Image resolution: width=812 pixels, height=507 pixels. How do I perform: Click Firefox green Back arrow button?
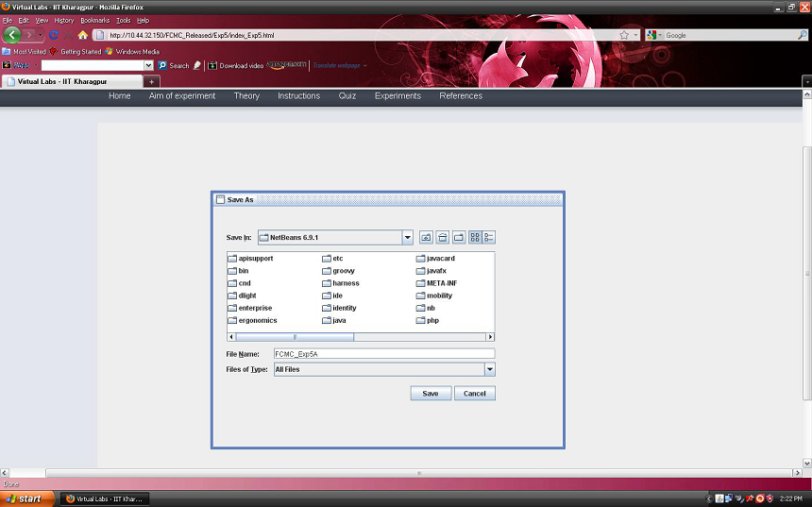point(12,35)
